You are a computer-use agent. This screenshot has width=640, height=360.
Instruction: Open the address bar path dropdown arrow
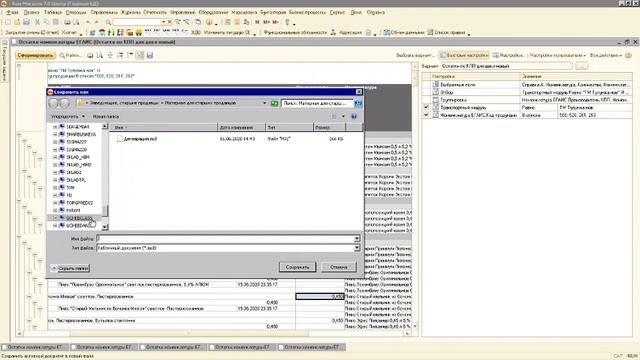[264, 103]
